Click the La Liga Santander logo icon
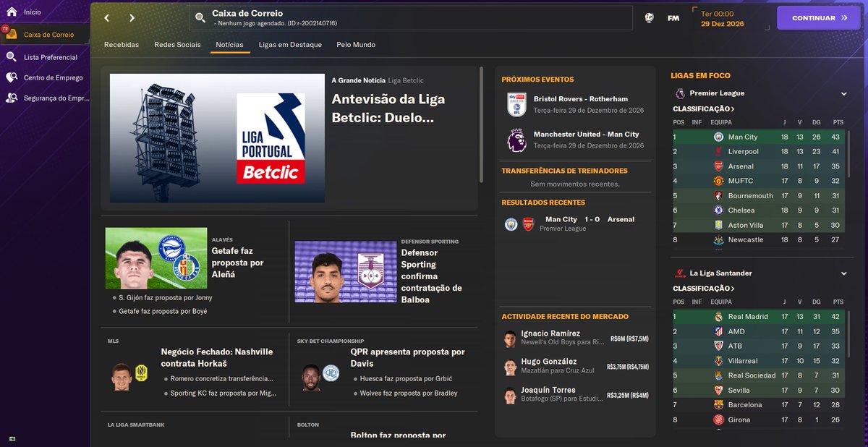Image resolution: width=868 pixels, height=447 pixels. click(680, 273)
